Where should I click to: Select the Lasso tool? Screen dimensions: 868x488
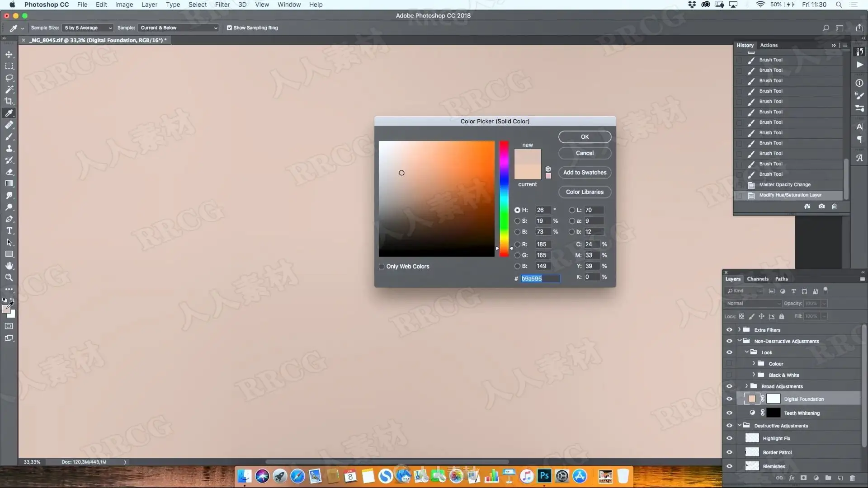[x=9, y=78]
